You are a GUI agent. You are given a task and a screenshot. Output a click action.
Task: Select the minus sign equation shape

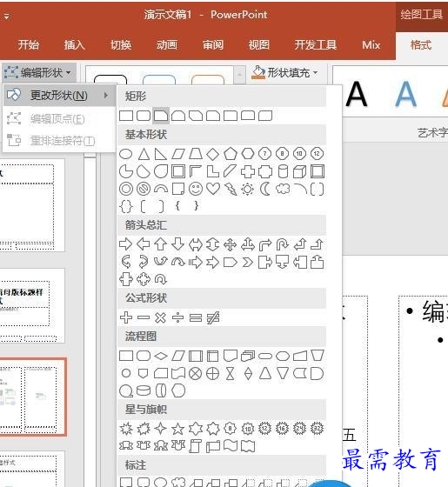[144, 317]
